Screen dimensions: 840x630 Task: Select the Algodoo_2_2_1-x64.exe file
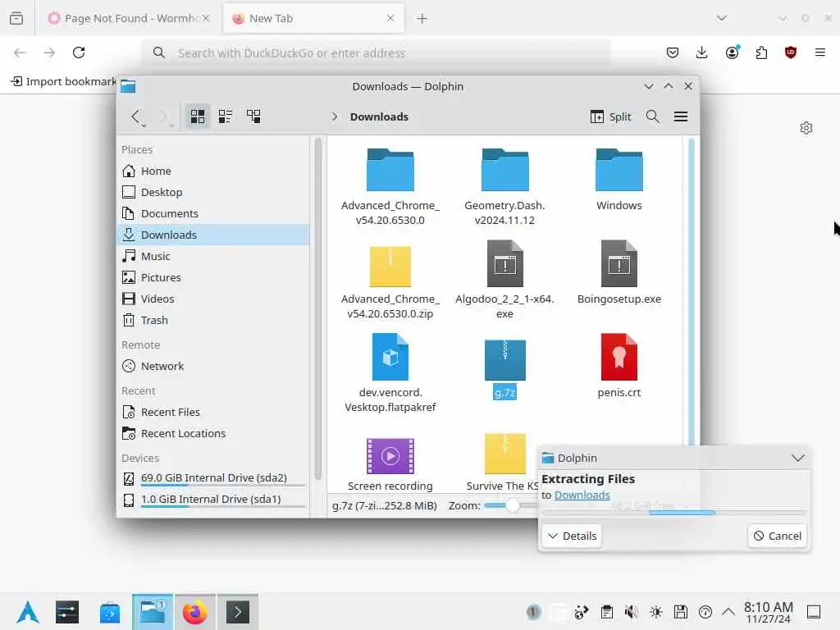coord(504,280)
